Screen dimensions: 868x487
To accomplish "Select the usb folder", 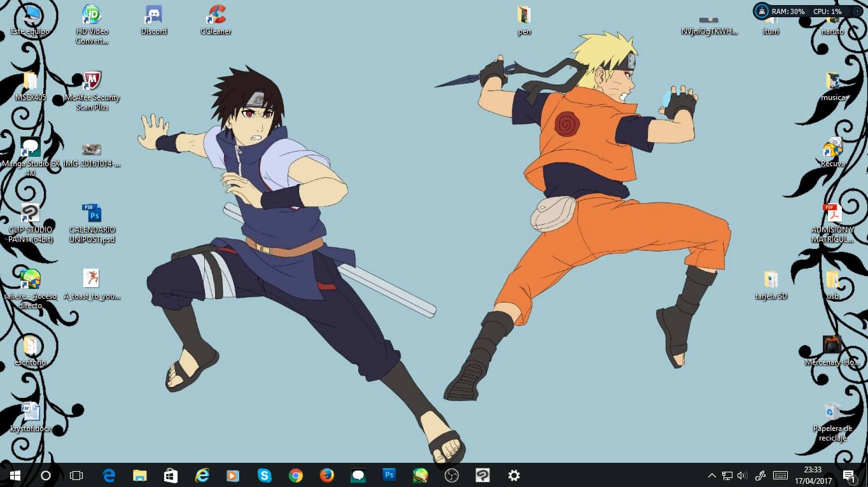I will 832,285.
